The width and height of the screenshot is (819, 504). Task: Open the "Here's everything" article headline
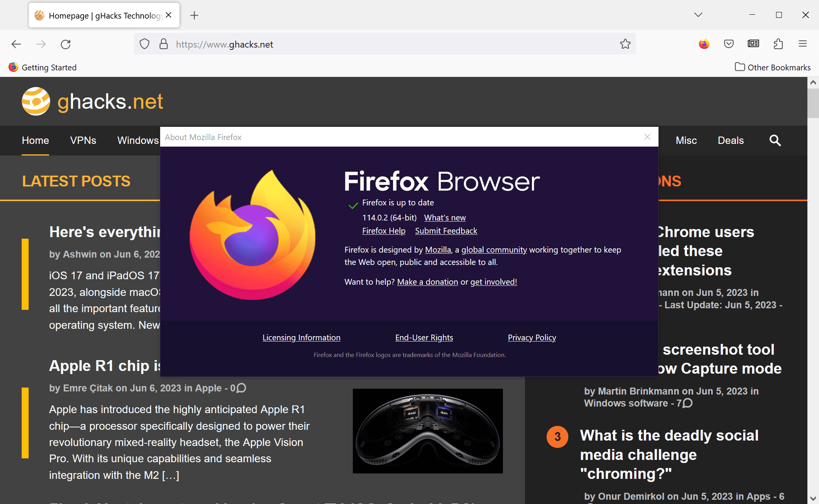click(x=104, y=232)
